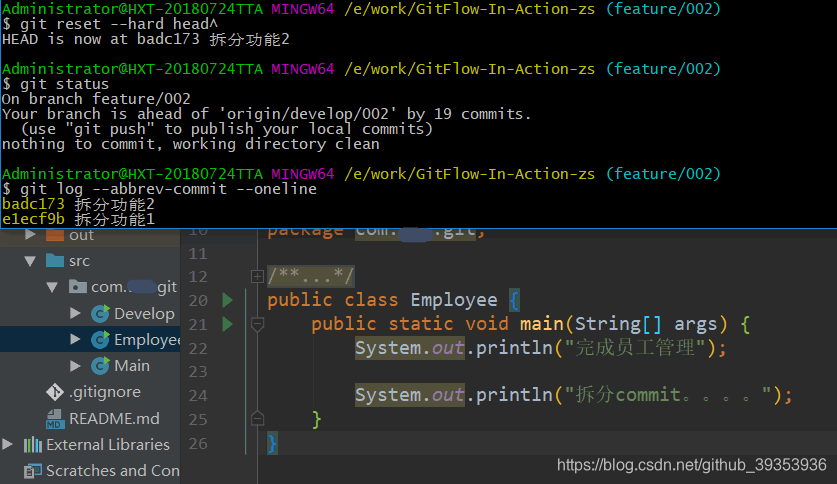
Task: Click the main method name in editor
Action: (542, 324)
